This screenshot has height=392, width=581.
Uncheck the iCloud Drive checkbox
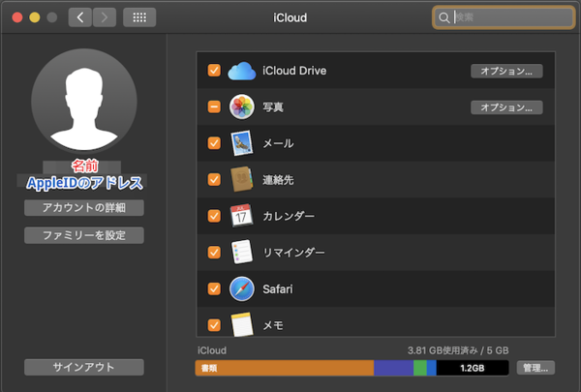[214, 71]
